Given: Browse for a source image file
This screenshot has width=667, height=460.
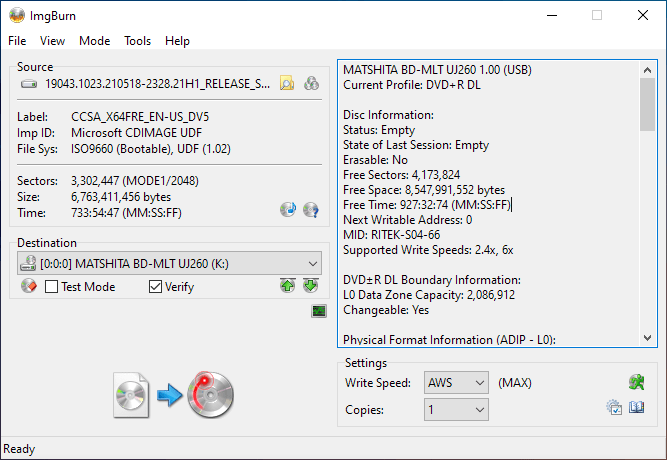Looking at the screenshot, I should tap(287, 83).
